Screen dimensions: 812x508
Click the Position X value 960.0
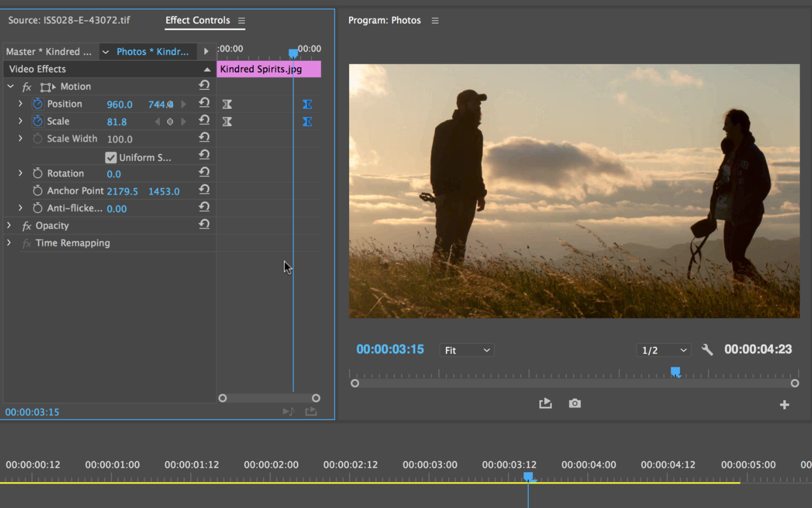coord(119,105)
